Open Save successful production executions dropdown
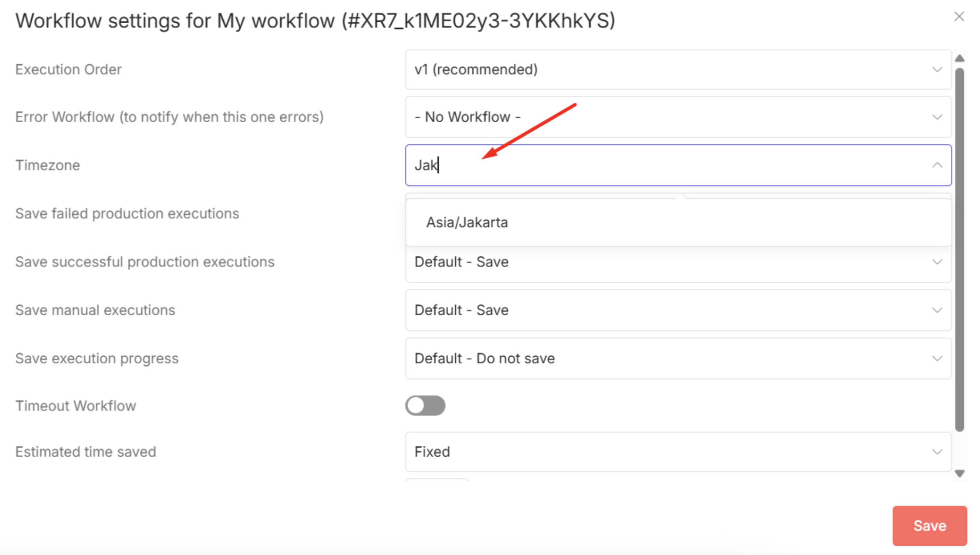The image size is (980, 555). point(678,262)
